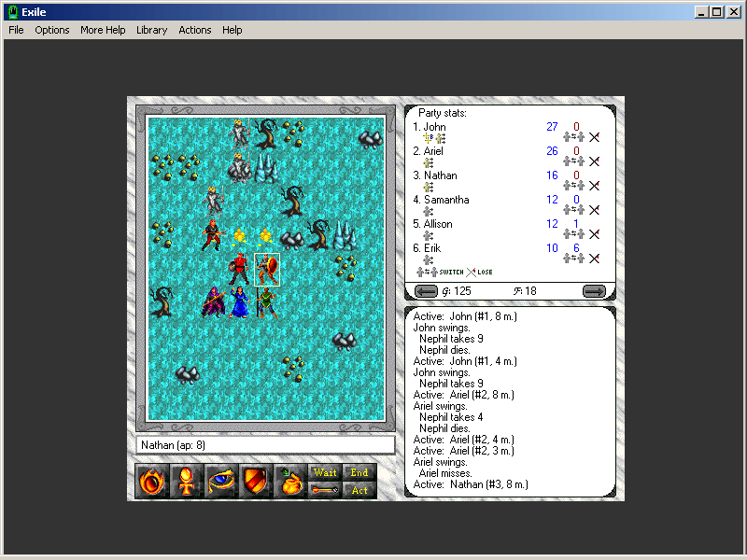Image resolution: width=747 pixels, height=560 pixels.
Task: Click the 'Active: Nathan (#3, 8 m.)' log line
Action: 471,484
